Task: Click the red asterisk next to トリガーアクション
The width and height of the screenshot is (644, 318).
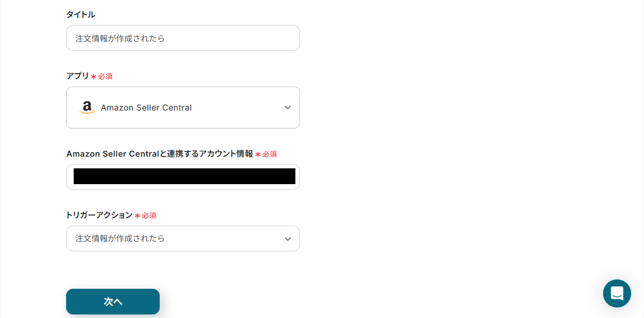Action: click(x=137, y=216)
